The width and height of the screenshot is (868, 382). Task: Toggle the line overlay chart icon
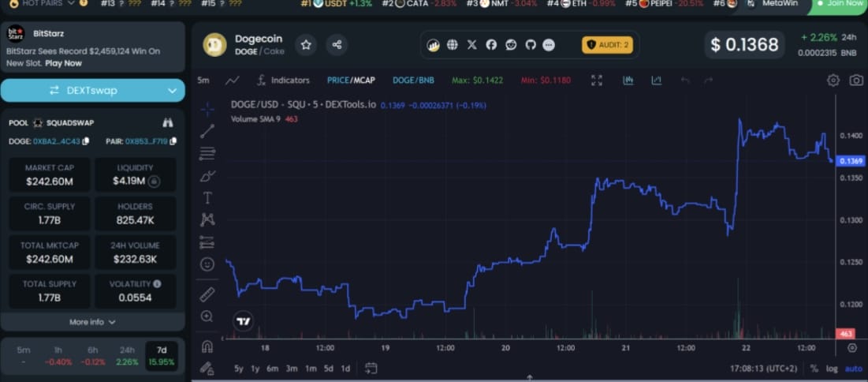657,81
